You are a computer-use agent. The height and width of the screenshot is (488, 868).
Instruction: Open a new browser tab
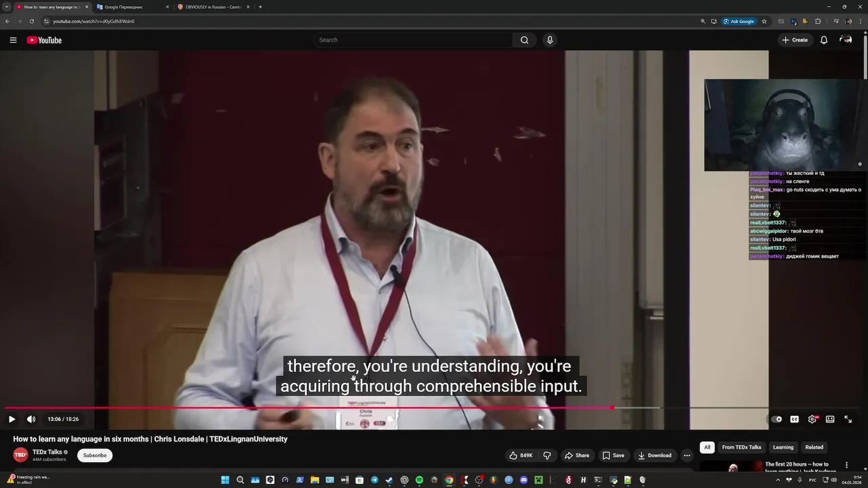coord(260,7)
